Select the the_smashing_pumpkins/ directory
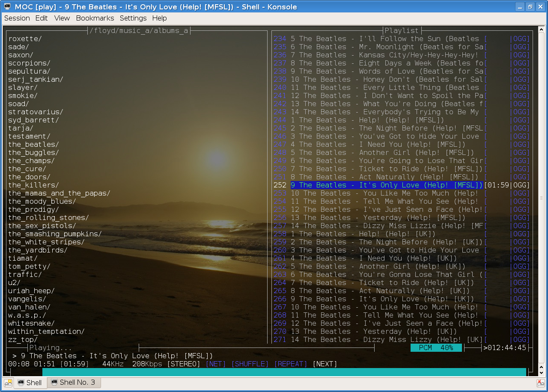This screenshot has height=392, width=548. [55, 234]
